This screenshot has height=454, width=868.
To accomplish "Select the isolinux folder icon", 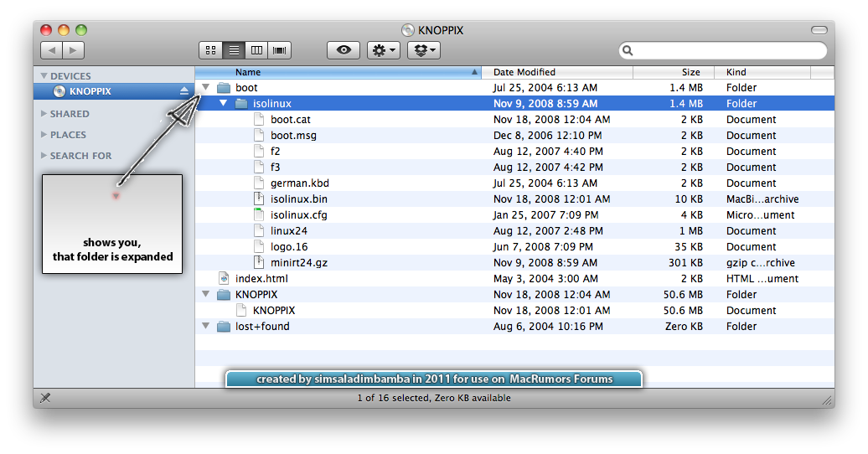I will pos(241,104).
